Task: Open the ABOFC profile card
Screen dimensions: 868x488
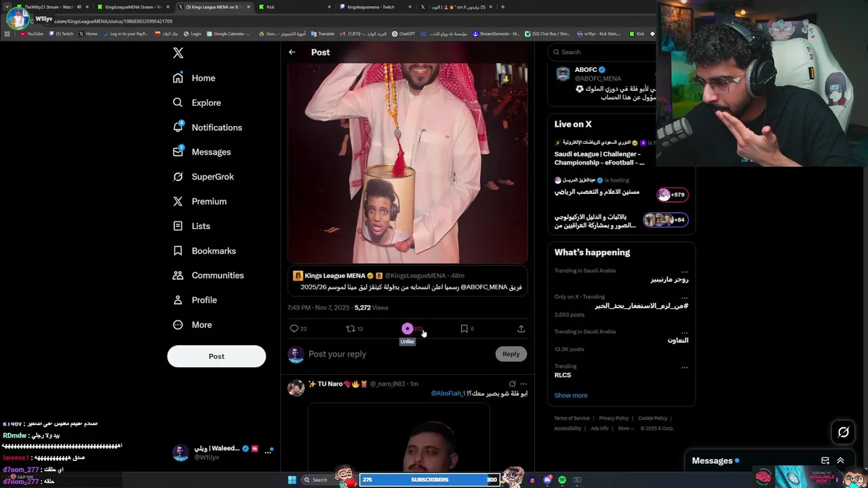Action: [x=602, y=83]
